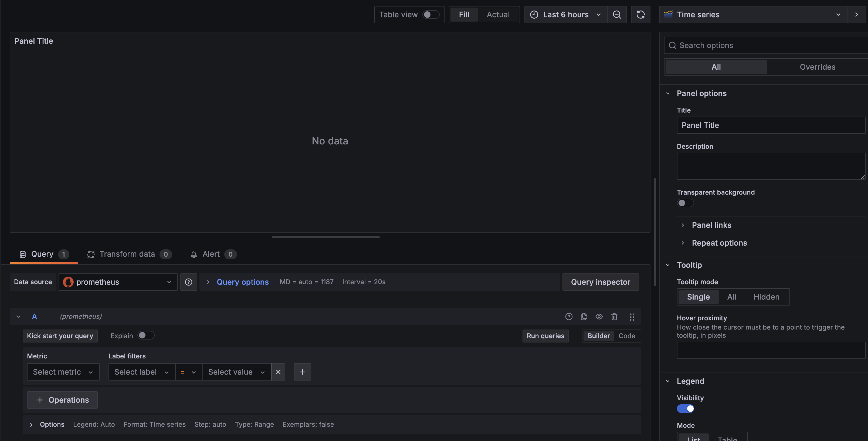Image resolution: width=868 pixels, height=441 pixels.
Task: Open the Time series visualization picker
Action: tap(753, 15)
